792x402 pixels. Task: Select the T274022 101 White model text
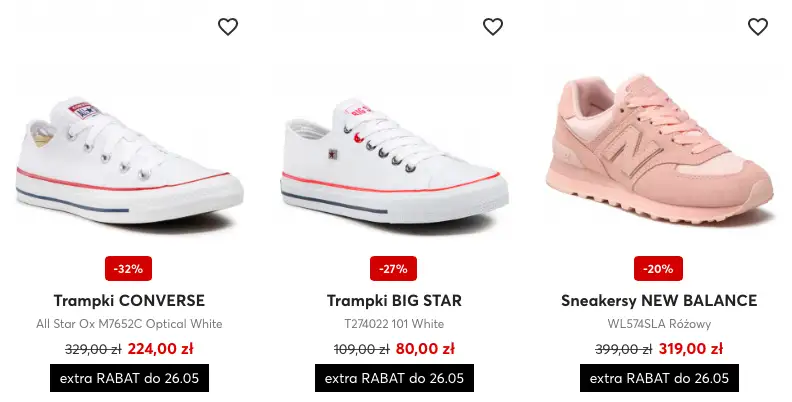pos(394,324)
